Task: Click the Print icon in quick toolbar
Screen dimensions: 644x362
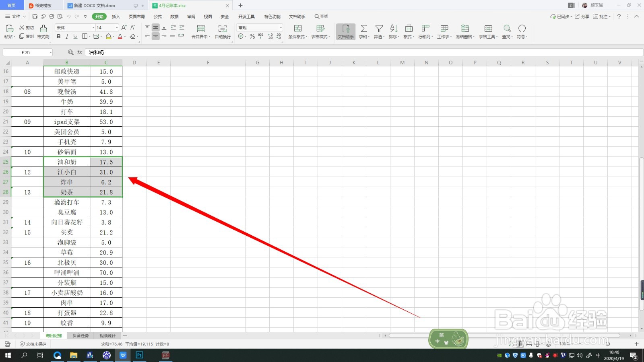Action: tap(52, 16)
